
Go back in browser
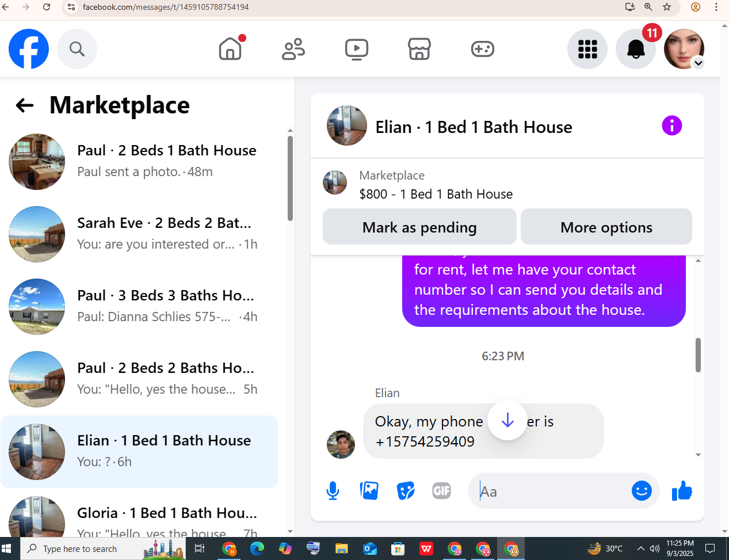point(6,7)
